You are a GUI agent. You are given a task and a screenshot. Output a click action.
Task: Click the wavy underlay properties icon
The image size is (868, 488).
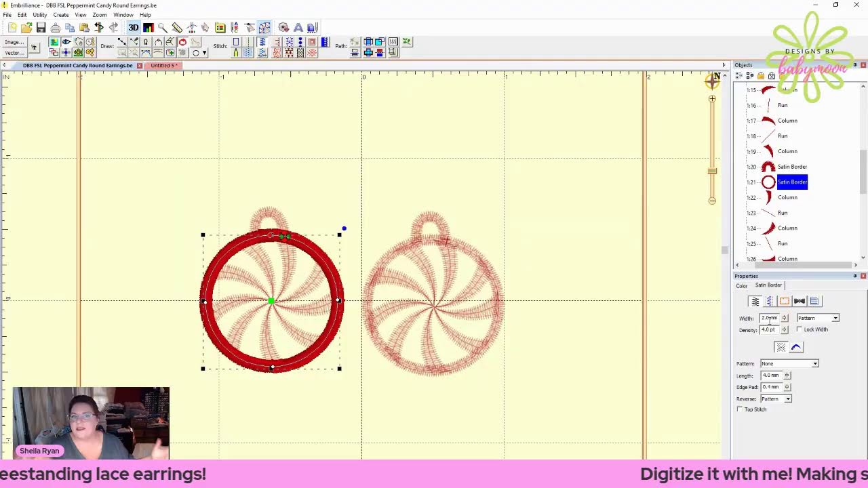769,301
